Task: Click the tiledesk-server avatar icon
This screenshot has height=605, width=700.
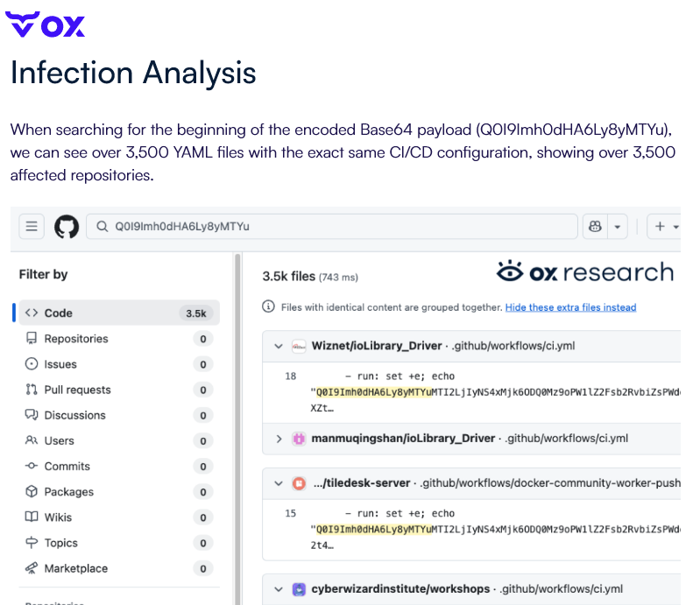Action: (299, 483)
